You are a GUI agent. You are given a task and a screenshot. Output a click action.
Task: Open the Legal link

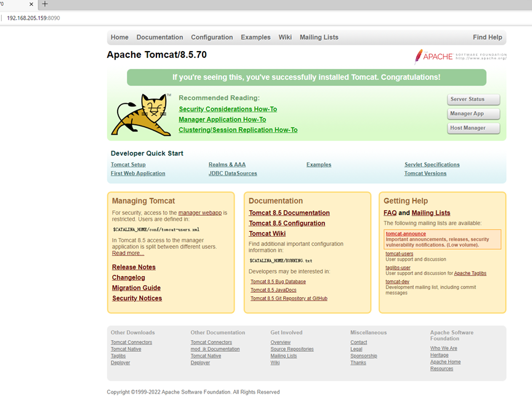357,349
